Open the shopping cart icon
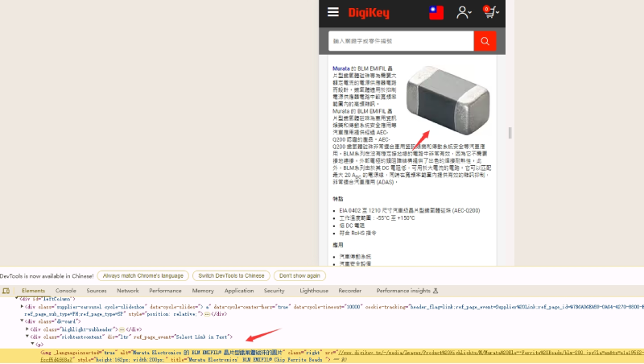The width and height of the screenshot is (644, 364). 490,12
